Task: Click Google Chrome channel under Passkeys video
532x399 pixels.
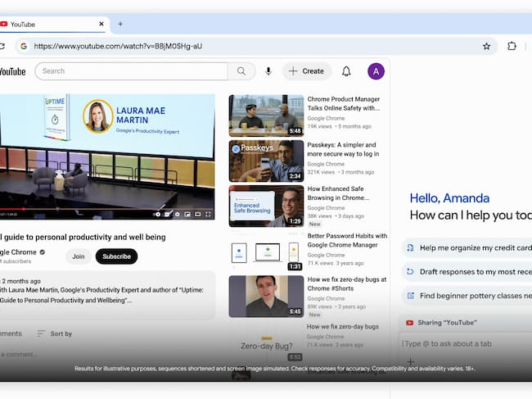Action: tap(326, 164)
